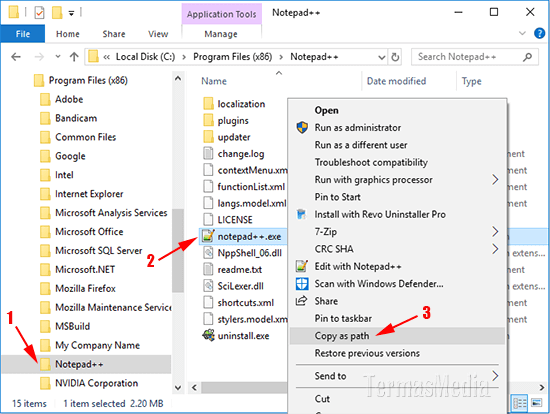The image size is (550, 414).
Task: Expand the ribbon with the chevron
Action: pos(522,33)
